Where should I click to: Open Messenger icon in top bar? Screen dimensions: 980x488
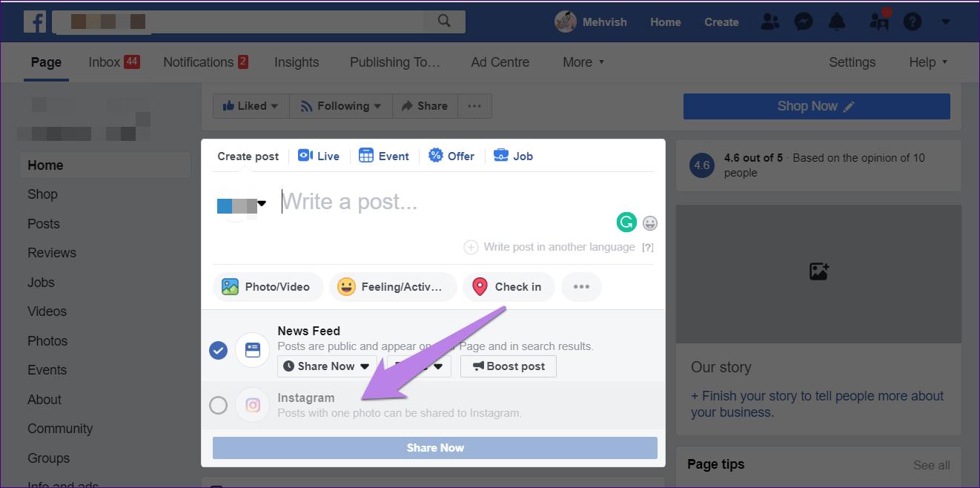point(804,22)
